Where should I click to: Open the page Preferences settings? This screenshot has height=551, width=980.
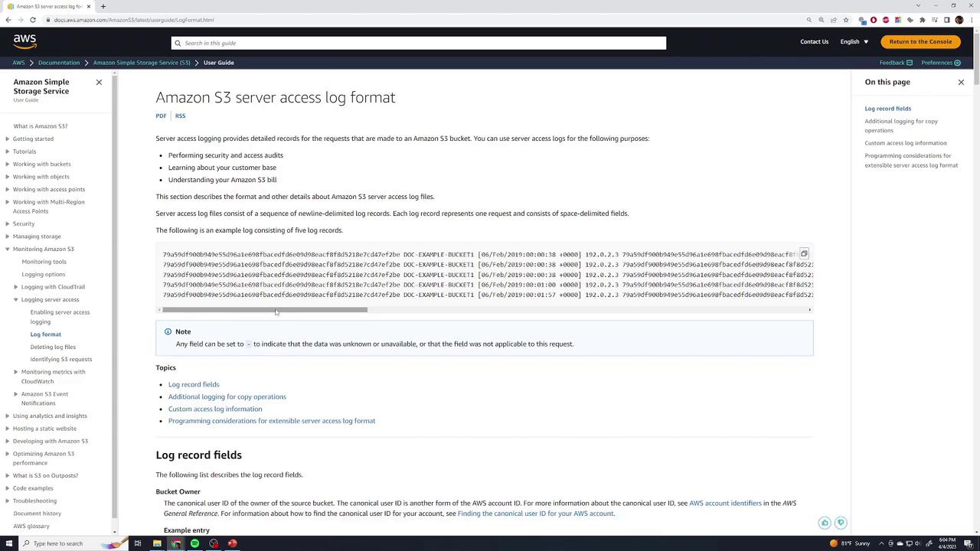941,63
